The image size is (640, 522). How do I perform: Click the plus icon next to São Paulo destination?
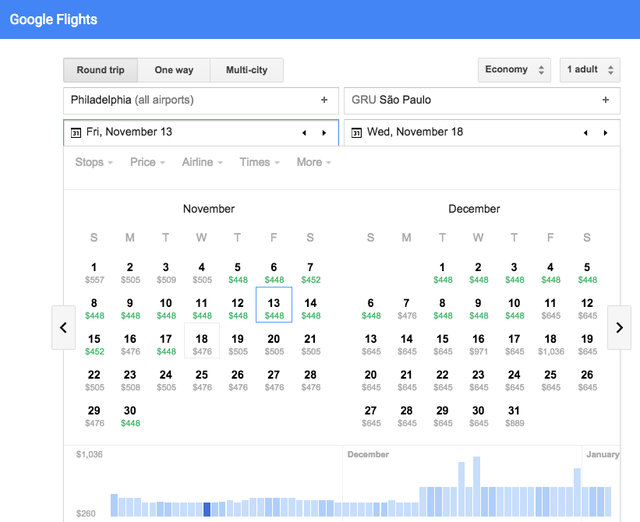point(605,100)
